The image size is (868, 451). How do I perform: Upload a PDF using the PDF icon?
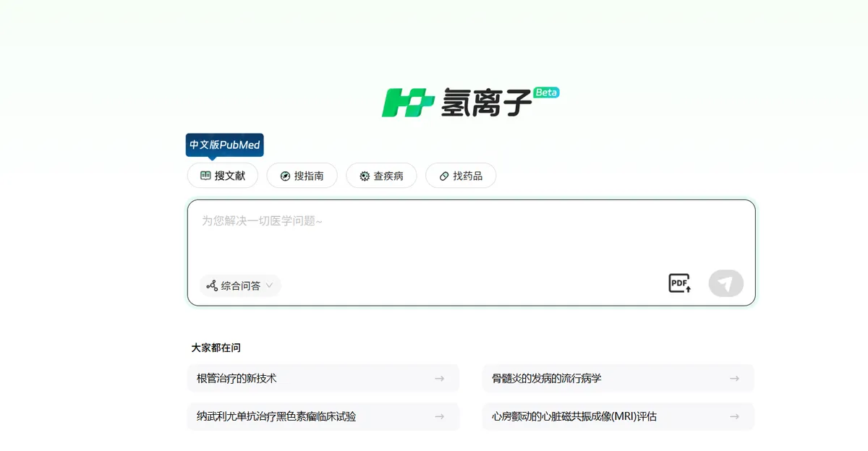point(679,283)
